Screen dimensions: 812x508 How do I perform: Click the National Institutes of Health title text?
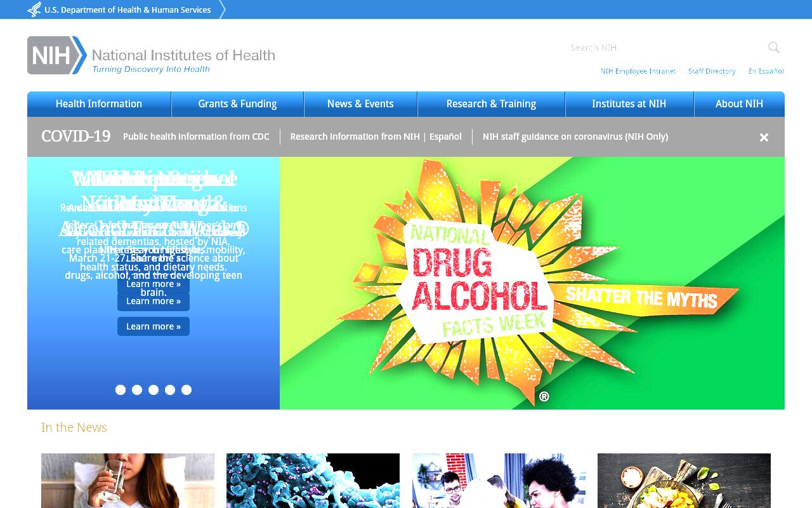click(x=183, y=55)
